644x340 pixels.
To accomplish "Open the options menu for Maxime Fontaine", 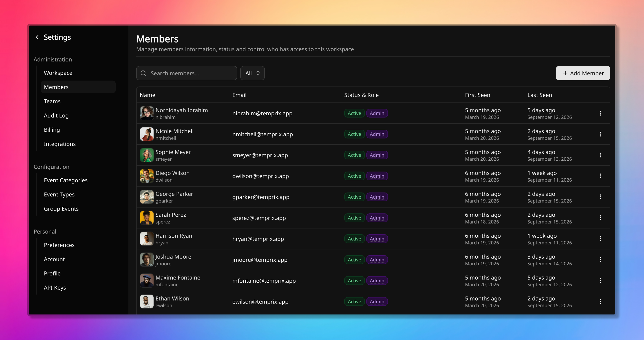I will 600,281.
